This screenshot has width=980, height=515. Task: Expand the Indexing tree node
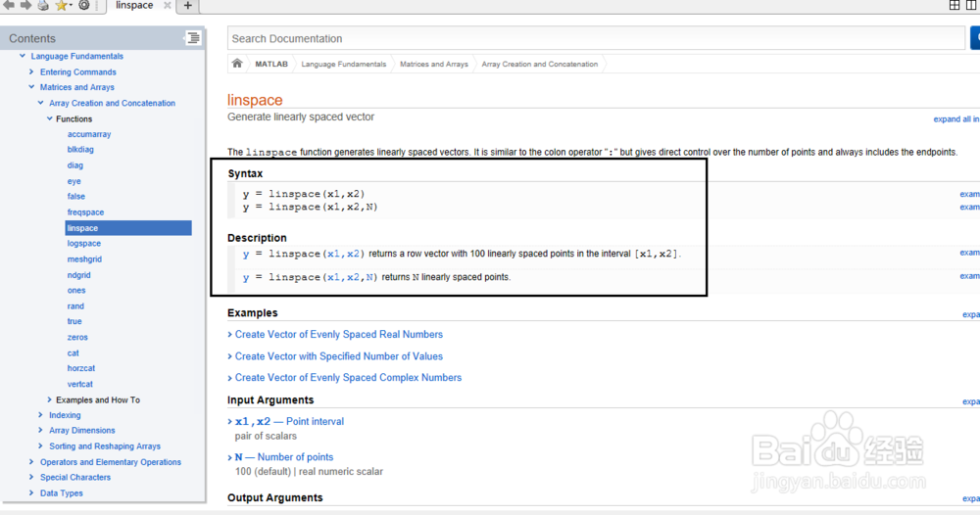41,415
